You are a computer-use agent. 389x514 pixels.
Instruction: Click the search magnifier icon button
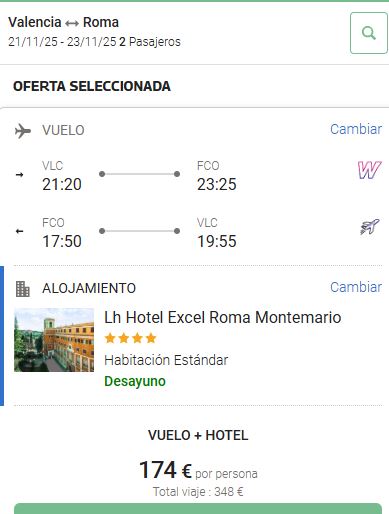click(369, 33)
